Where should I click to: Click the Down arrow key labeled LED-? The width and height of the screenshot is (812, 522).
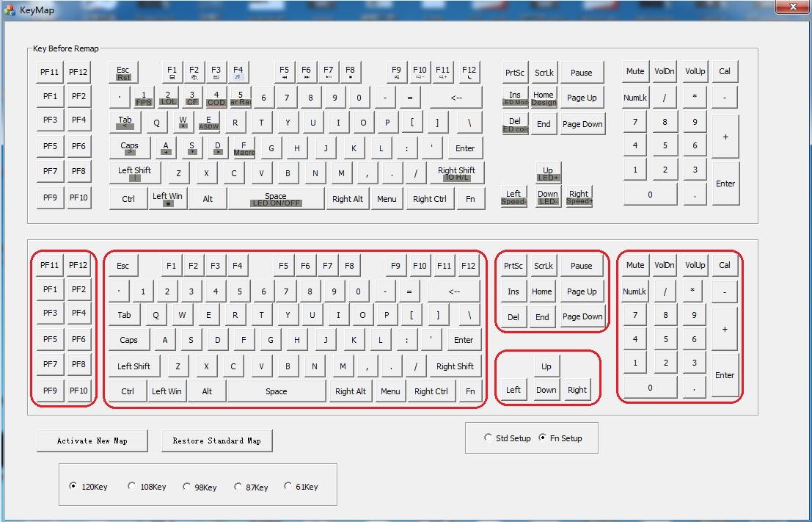548,197
